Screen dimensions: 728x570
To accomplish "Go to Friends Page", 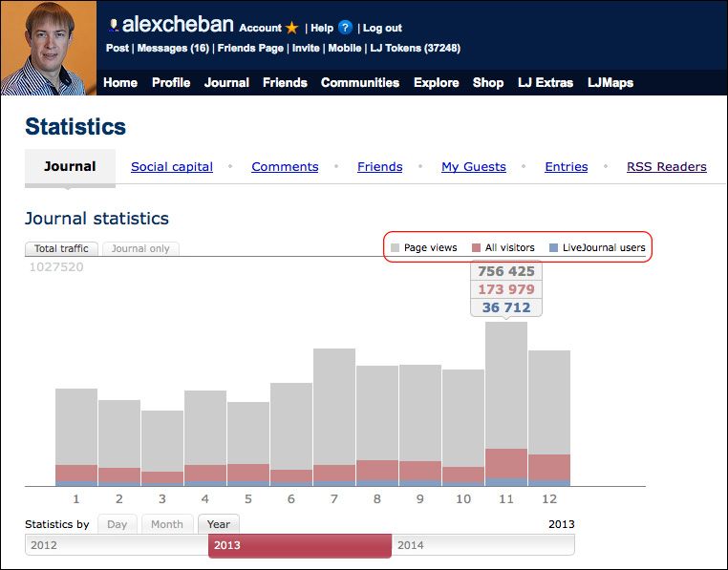I will (250, 48).
